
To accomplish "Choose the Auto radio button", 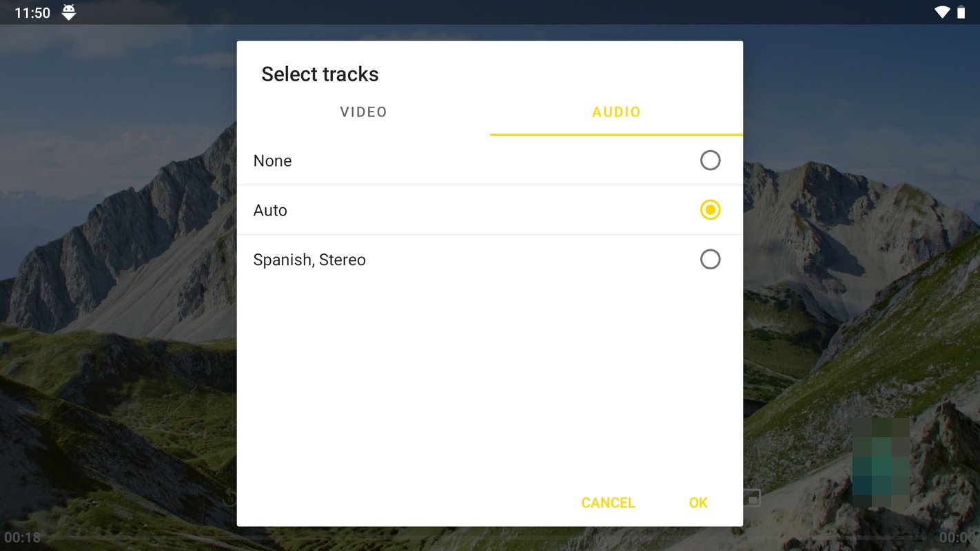I will (x=710, y=210).
